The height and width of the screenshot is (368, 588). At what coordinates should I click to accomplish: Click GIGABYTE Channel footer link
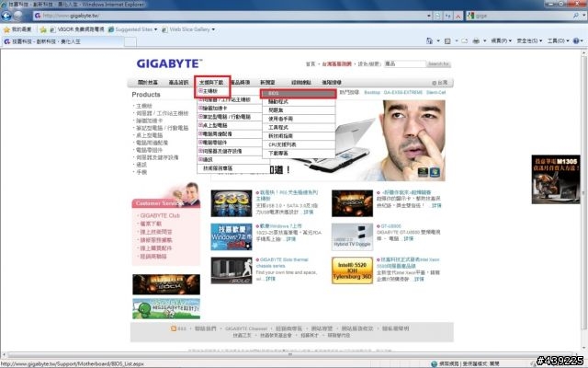tap(246, 328)
